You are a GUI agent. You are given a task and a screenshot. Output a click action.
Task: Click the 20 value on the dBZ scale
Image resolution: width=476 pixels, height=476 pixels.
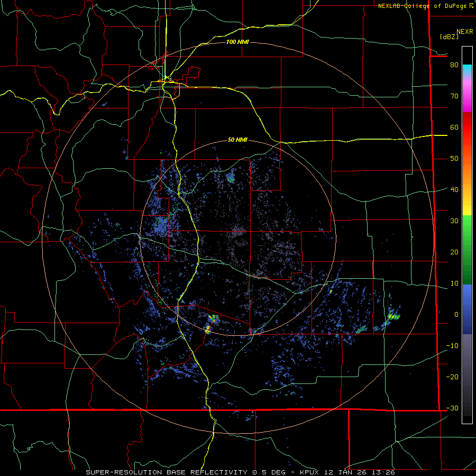(454, 252)
